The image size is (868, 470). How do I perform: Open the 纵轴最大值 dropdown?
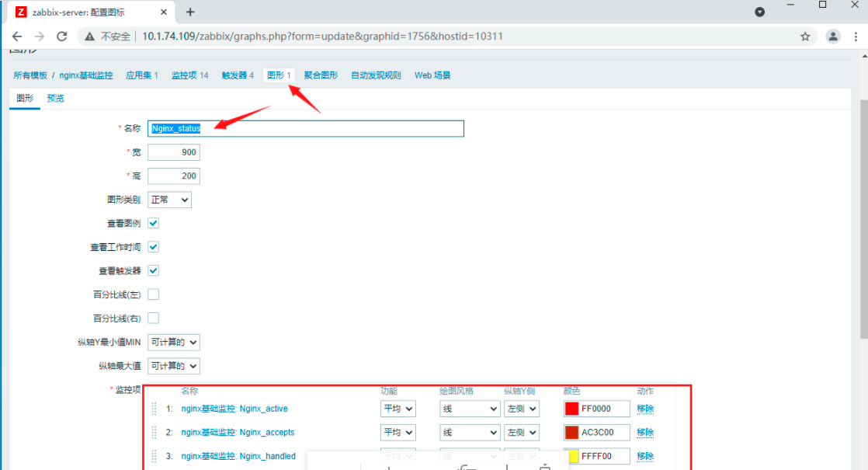point(174,366)
